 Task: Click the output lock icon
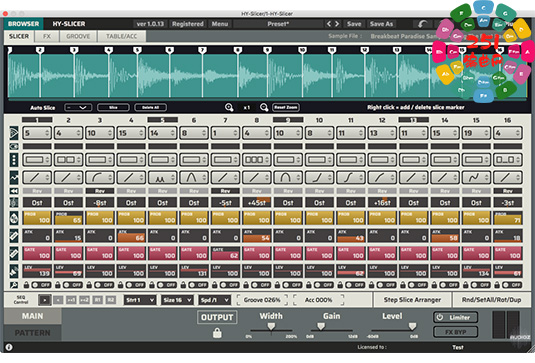[x=217, y=333]
